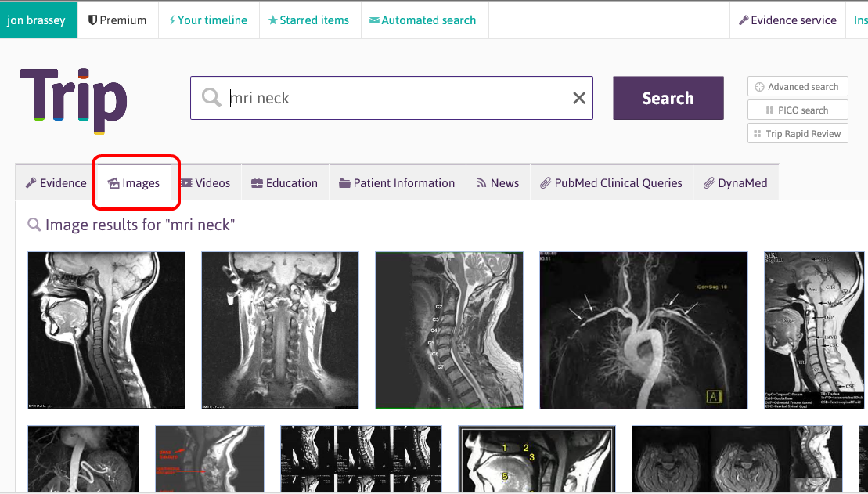868x494 pixels.
Task: Open the Patient Information tab
Action: [397, 183]
